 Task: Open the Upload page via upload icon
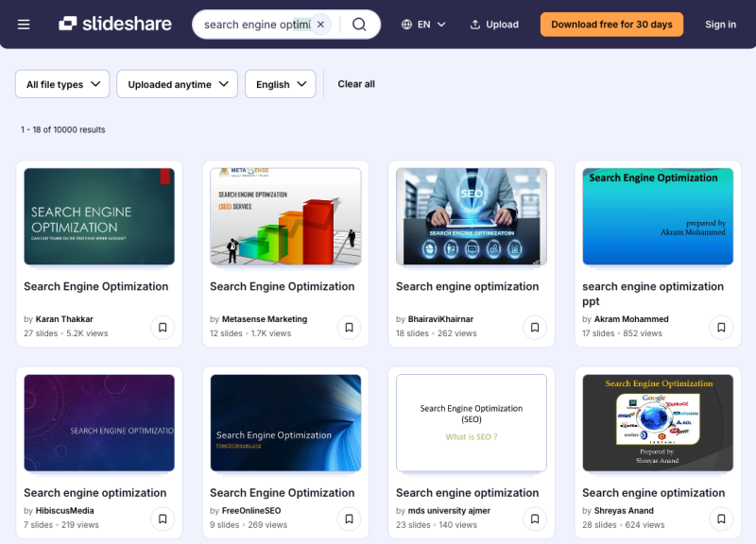click(x=492, y=25)
